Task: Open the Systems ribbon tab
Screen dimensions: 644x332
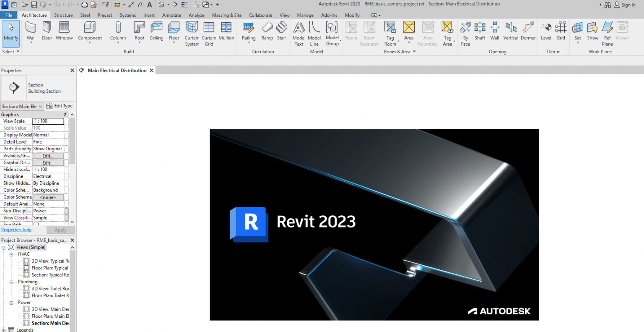Action: point(127,15)
